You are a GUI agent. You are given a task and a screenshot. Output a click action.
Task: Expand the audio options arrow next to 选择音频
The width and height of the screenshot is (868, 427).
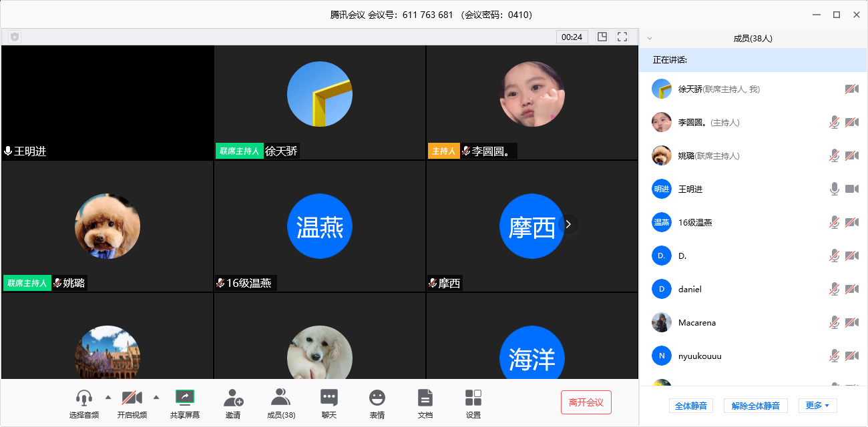tap(108, 398)
